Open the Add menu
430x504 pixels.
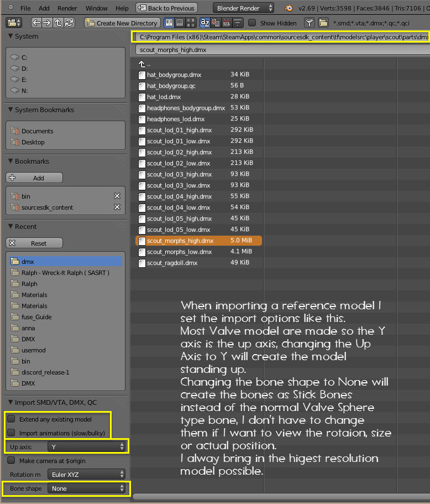[x=44, y=8]
